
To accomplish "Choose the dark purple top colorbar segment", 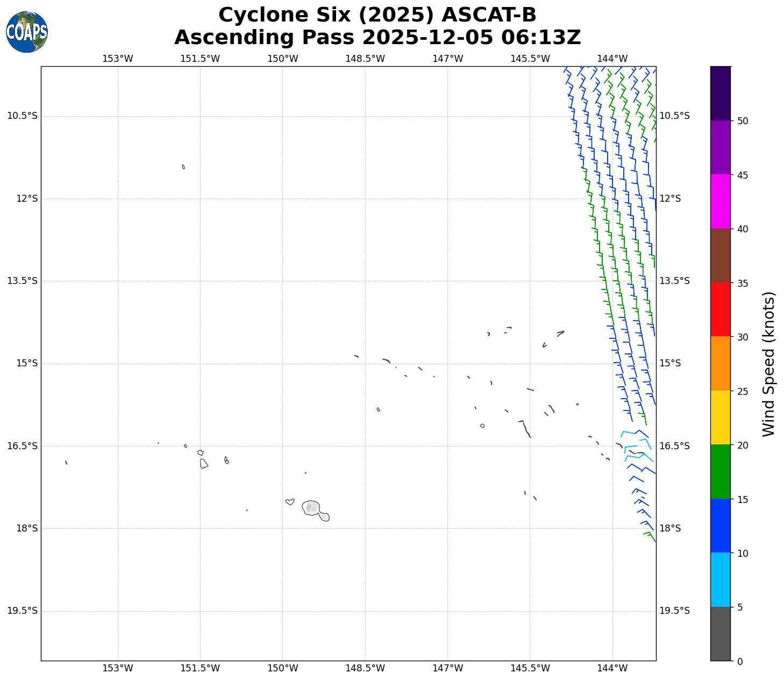I will pos(720,93).
